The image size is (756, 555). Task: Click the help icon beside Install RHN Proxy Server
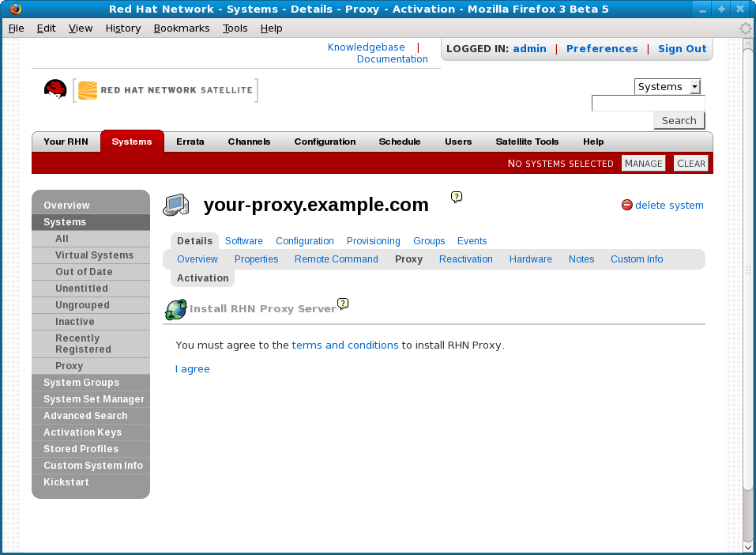343,304
